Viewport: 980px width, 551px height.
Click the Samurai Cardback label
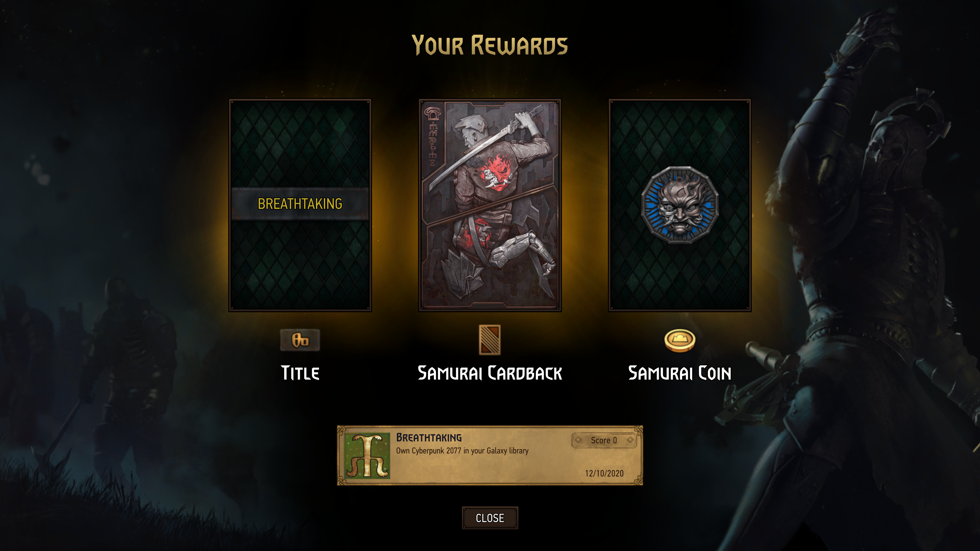[x=490, y=373]
